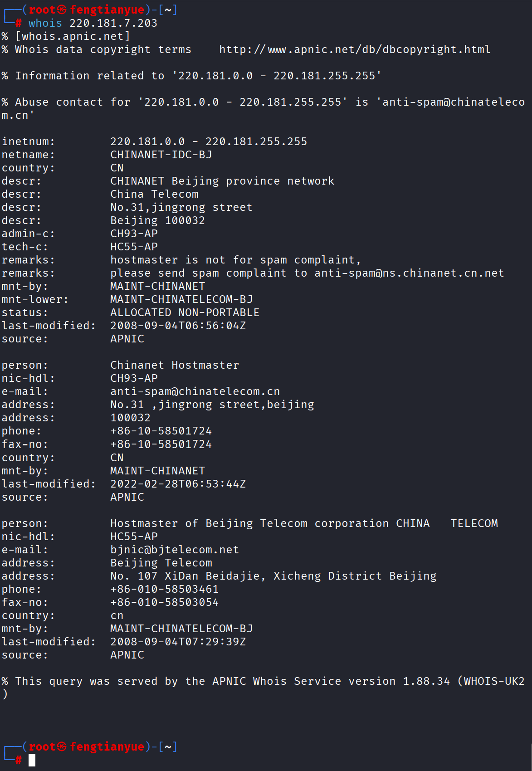Click the nic-hdl value HC55-AP

pyautogui.click(x=134, y=537)
